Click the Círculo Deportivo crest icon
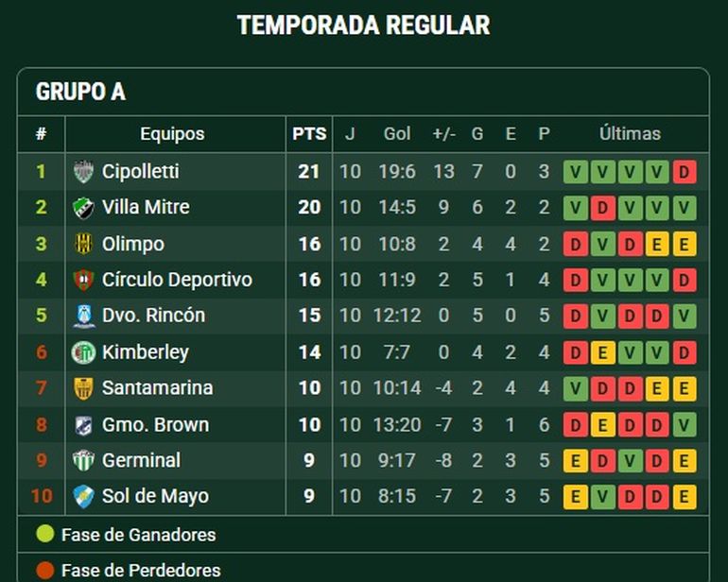Viewport: 728px width, 582px height. click(x=83, y=280)
